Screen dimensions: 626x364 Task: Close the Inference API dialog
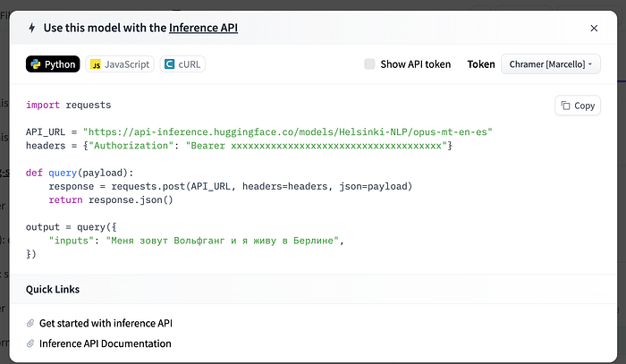(x=594, y=29)
